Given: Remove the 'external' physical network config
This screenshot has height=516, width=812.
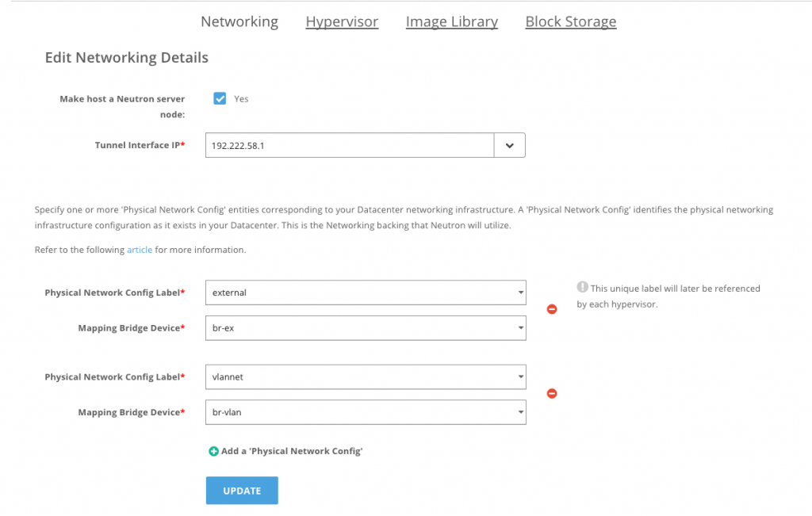Looking at the screenshot, I should tap(552, 309).
